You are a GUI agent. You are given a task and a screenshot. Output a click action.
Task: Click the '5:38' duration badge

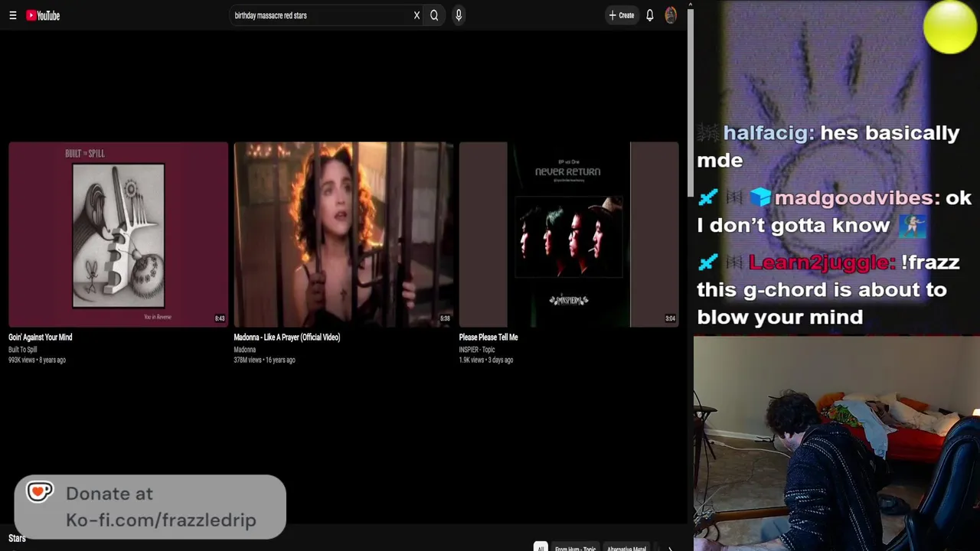tap(445, 318)
